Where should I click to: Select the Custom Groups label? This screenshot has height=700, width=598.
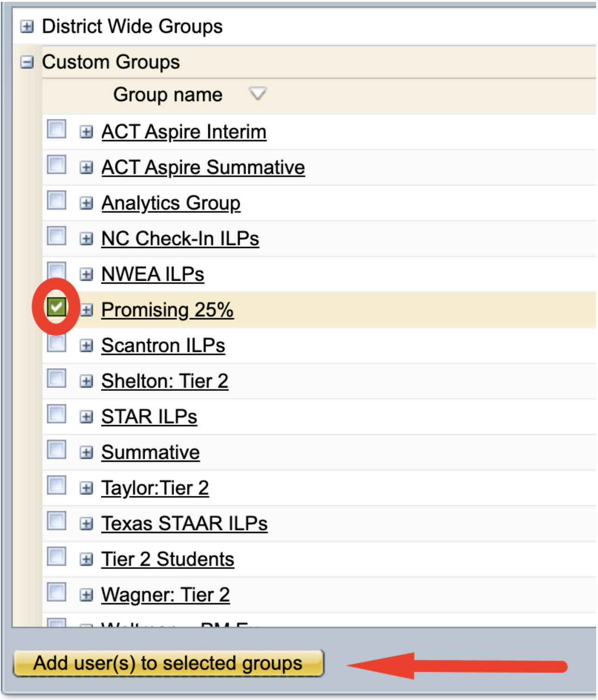111,62
